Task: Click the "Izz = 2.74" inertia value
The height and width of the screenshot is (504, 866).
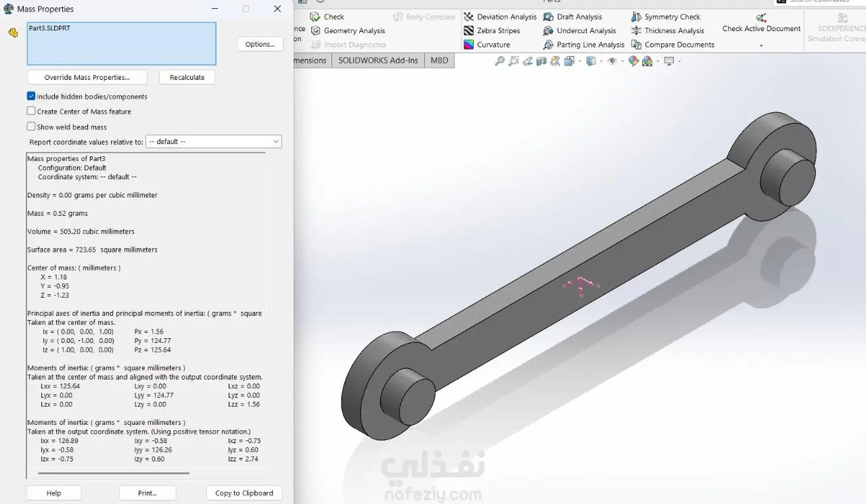Action: tap(243, 459)
